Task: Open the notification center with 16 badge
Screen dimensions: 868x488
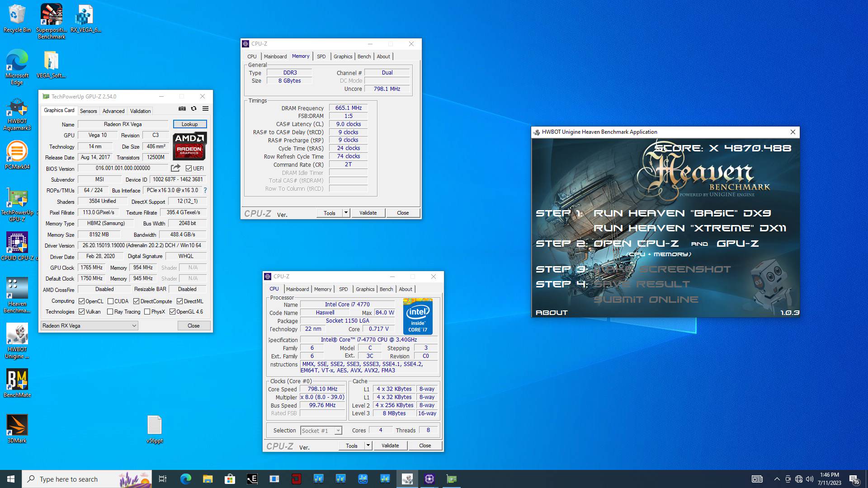Action: [x=854, y=479]
